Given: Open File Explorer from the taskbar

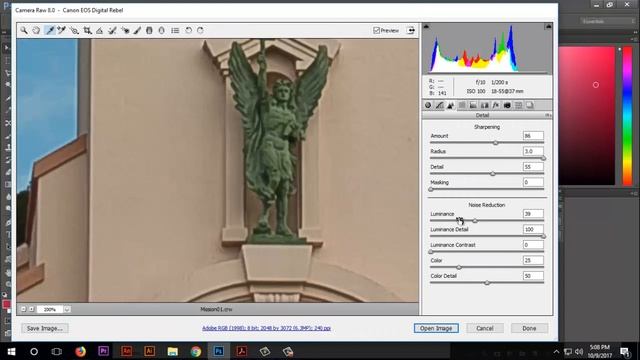Looking at the screenshot, I should [173, 351].
